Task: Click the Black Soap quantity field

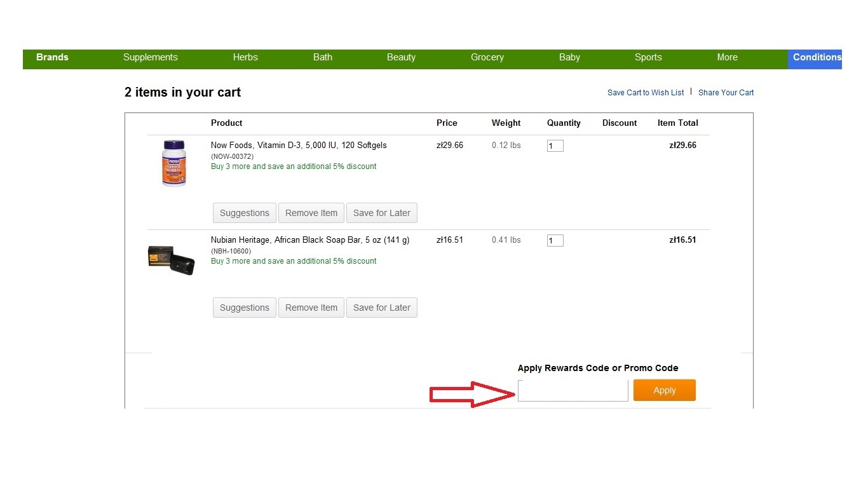Action: (555, 241)
